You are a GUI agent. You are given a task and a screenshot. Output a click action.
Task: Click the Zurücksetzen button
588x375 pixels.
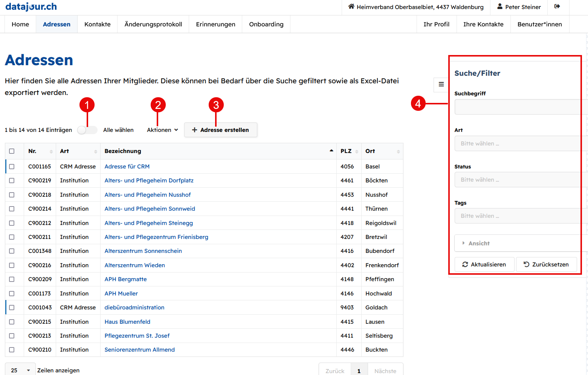click(546, 265)
